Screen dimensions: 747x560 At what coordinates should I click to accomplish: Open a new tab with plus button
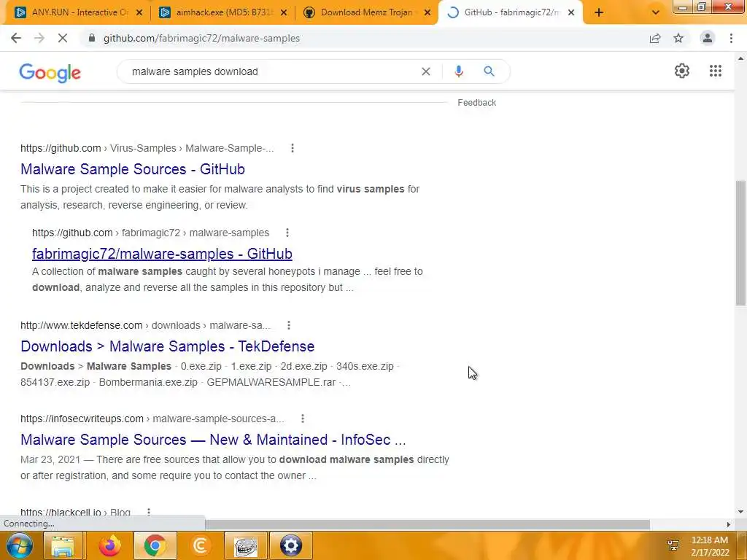point(599,12)
